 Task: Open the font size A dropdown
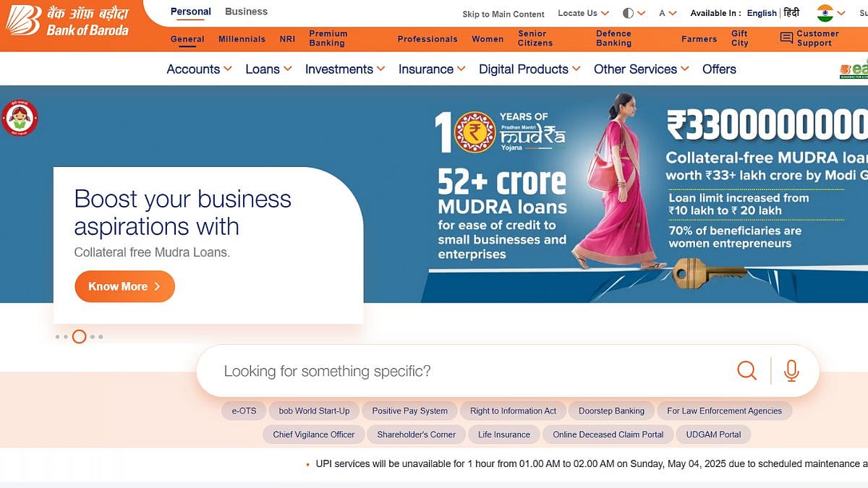pyautogui.click(x=668, y=13)
